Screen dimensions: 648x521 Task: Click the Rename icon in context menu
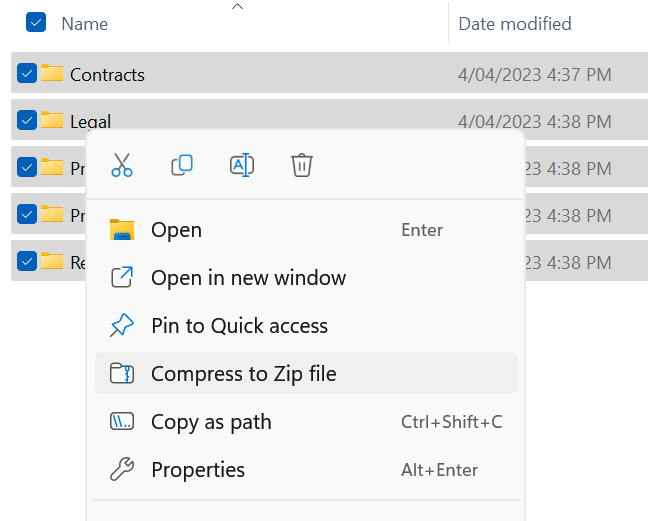242,165
